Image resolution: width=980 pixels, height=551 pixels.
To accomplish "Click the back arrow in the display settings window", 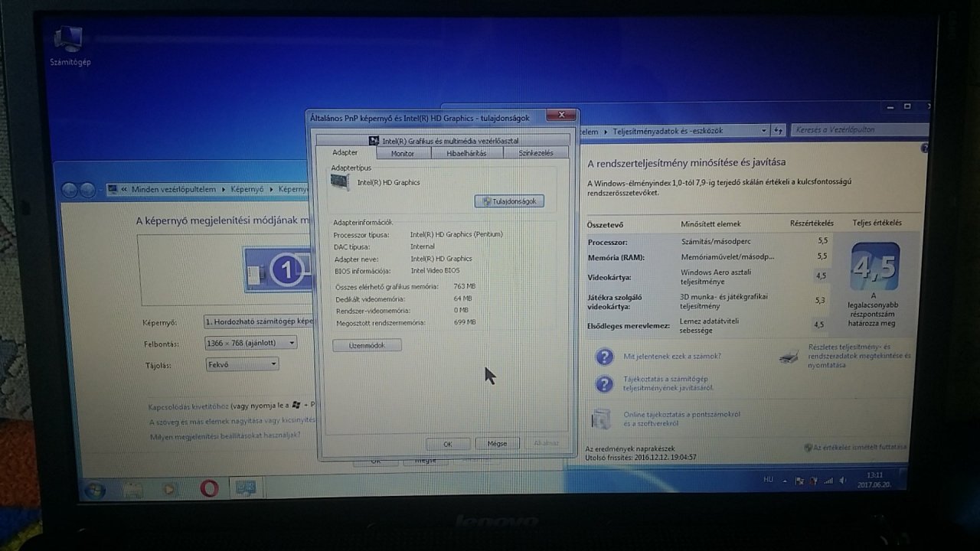I will [x=70, y=190].
